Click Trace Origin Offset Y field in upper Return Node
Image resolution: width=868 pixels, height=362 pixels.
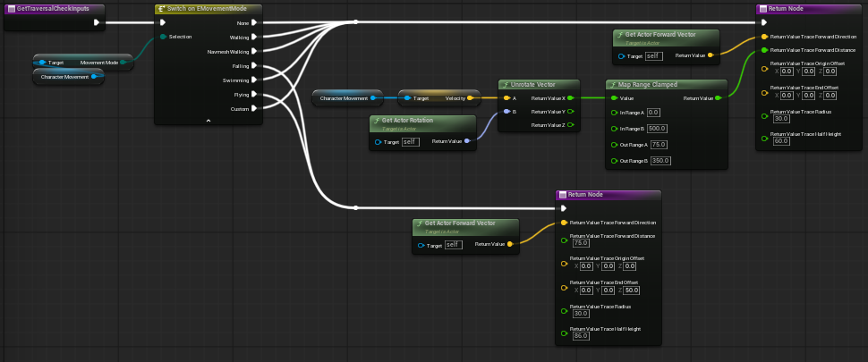pyautogui.click(x=809, y=72)
